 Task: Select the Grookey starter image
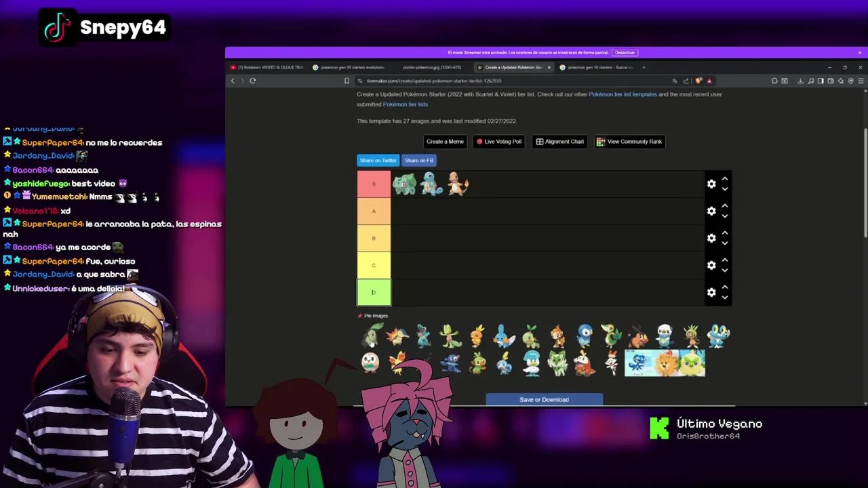tap(477, 363)
